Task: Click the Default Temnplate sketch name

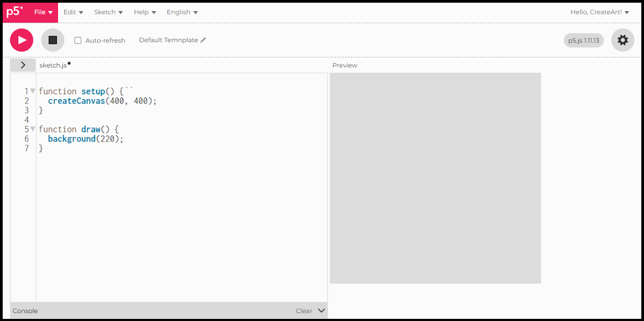Action: 169,40
